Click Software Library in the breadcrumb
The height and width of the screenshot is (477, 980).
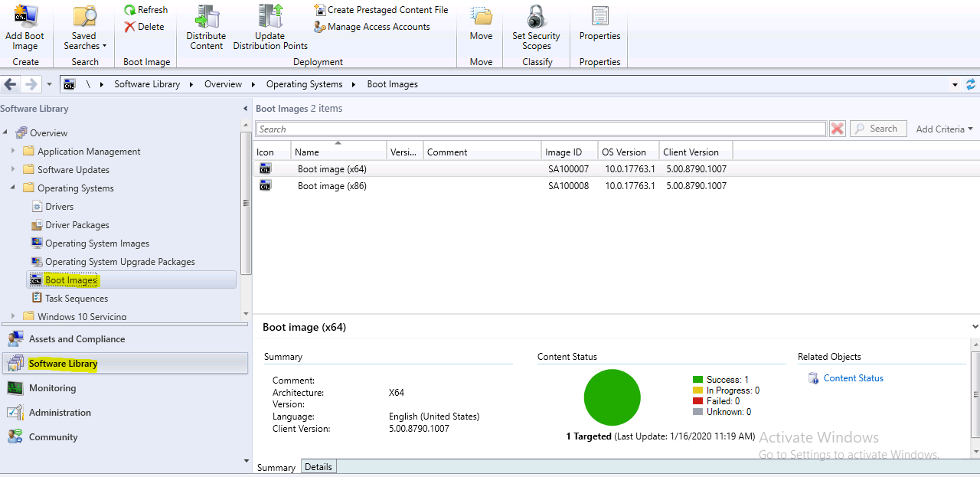point(147,84)
